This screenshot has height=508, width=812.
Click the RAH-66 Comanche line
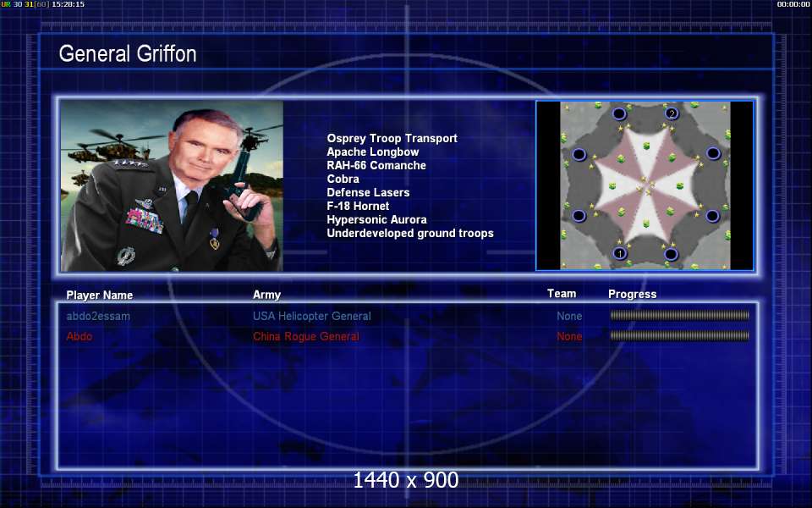[376, 165]
